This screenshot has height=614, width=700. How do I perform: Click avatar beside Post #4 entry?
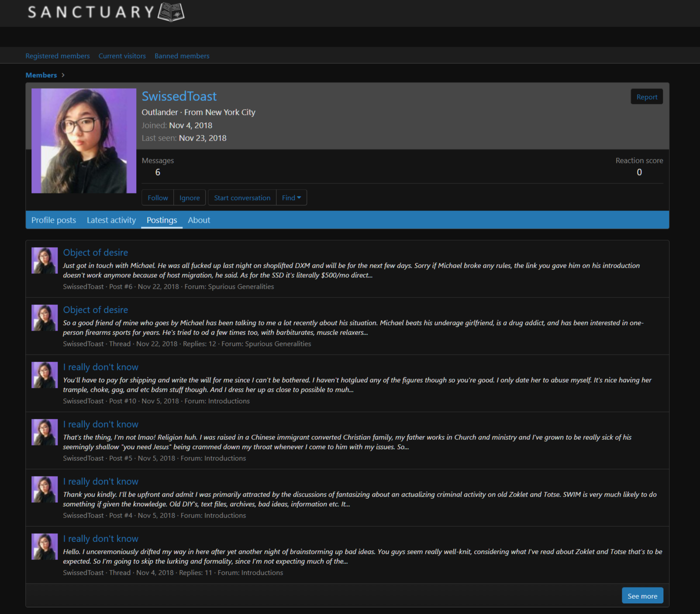(45, 490)
